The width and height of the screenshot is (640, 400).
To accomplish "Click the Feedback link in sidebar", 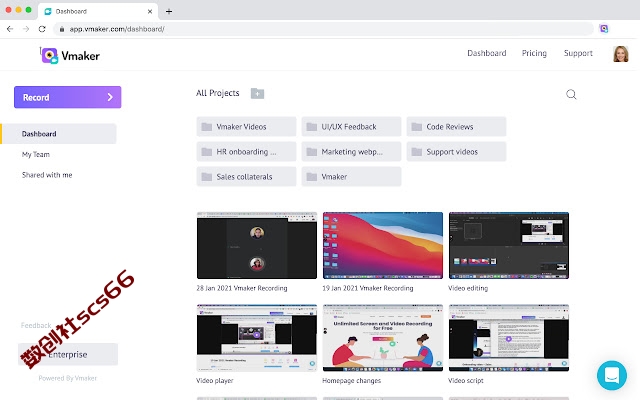I will (36, 325).
